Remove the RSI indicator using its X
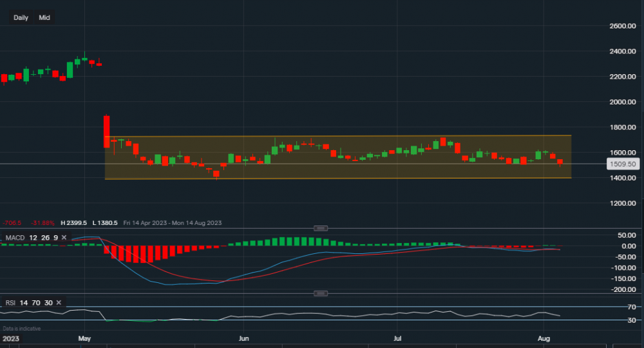Viewport: 644px width, 348px height. tap(59, 302)
